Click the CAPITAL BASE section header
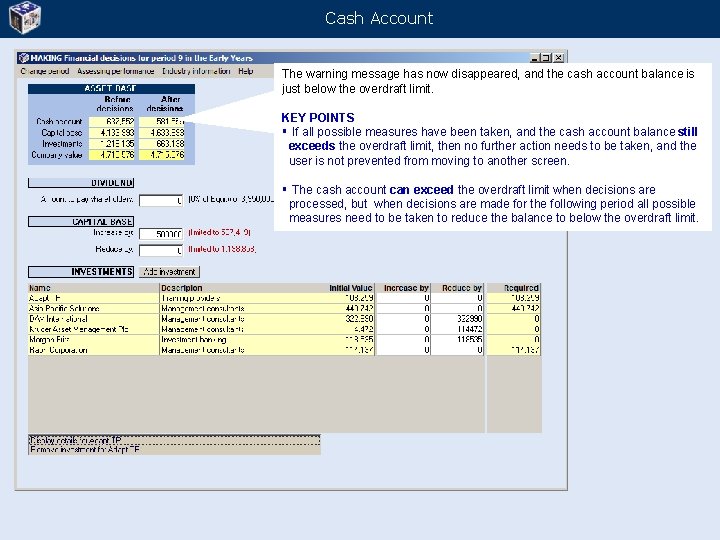 click(x=81, y=222)
